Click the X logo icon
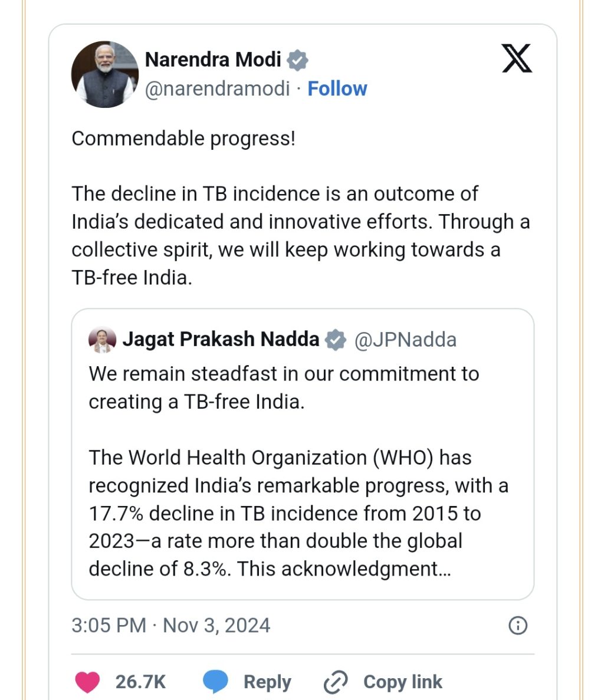604x700 pixels. [x=517, y=58]
